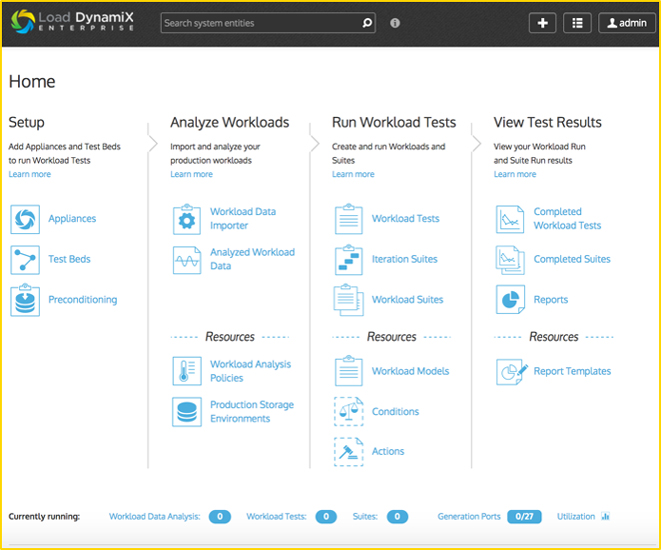
Task: Open the Reports link
Action: pyautogui.click(x=551, y=300)
